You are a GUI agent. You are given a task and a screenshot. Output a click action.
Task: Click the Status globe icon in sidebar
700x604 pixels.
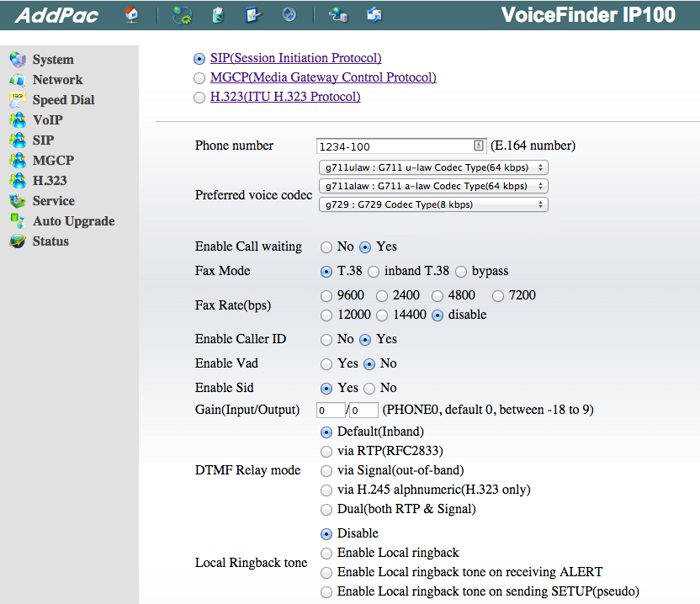pos(17,241)
